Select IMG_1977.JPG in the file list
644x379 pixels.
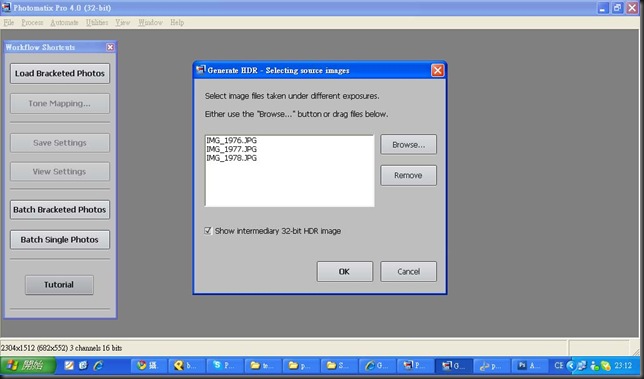(232, 149)
